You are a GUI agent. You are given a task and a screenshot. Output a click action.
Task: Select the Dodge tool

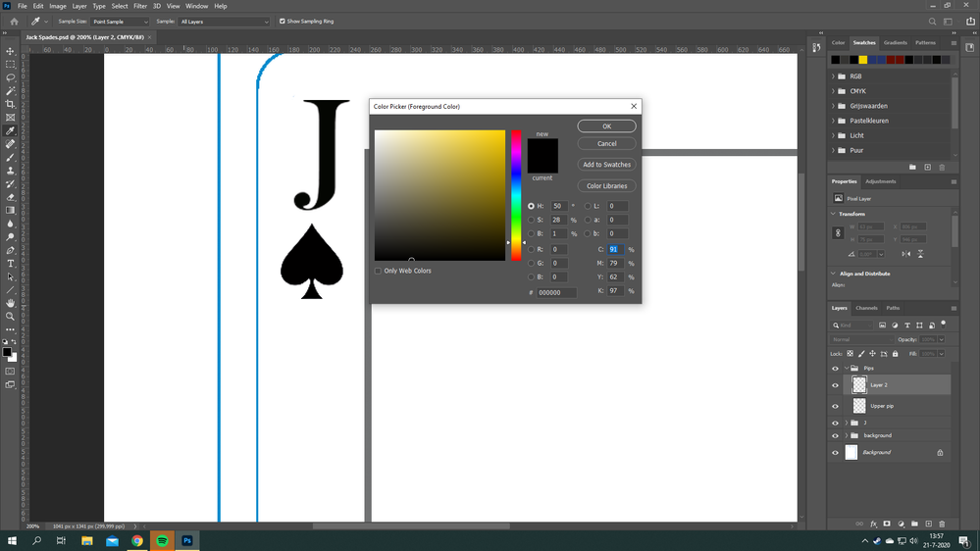(10, 237)
